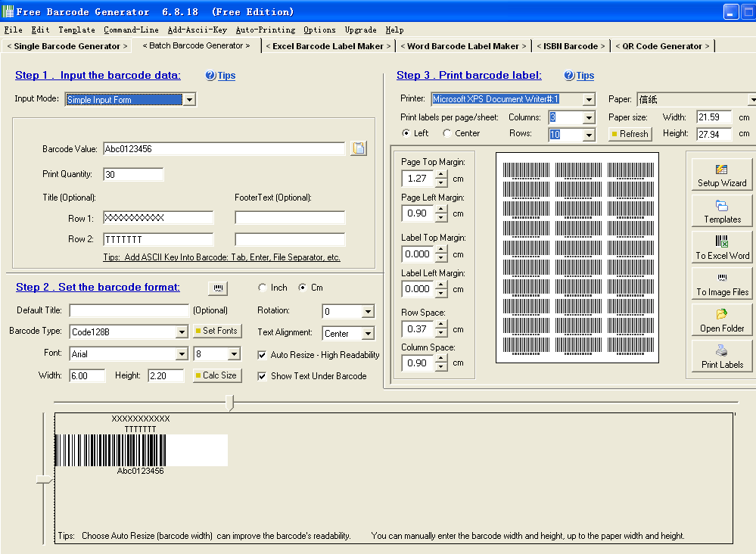Click the horizontal preview zoom slider handle
Viewport: 756px width, 554px height.
[230, 403]
